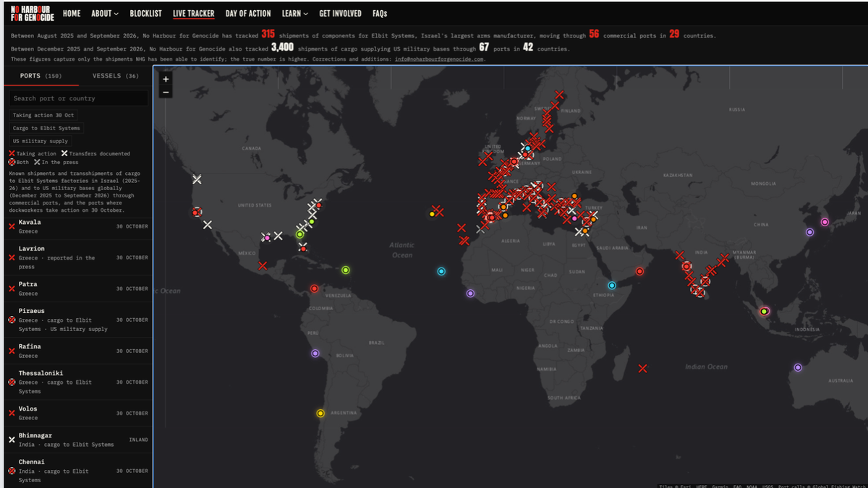Open the LIVE TRACKER page
868x488 pixels.
click(x=194, y=13)
